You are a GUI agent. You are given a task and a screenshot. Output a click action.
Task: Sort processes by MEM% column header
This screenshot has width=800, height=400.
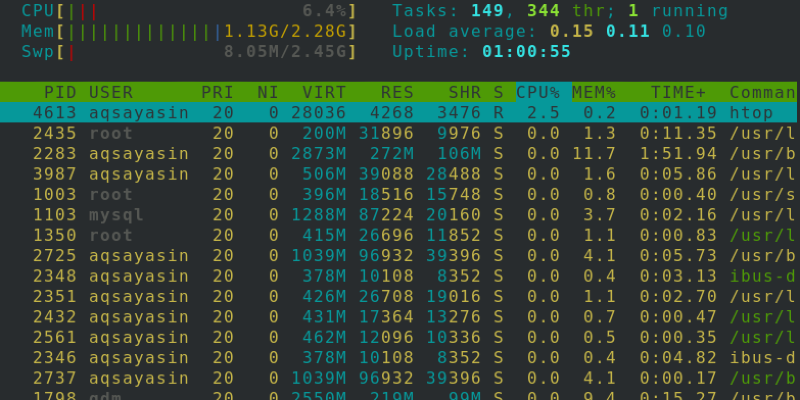(594, 92)
